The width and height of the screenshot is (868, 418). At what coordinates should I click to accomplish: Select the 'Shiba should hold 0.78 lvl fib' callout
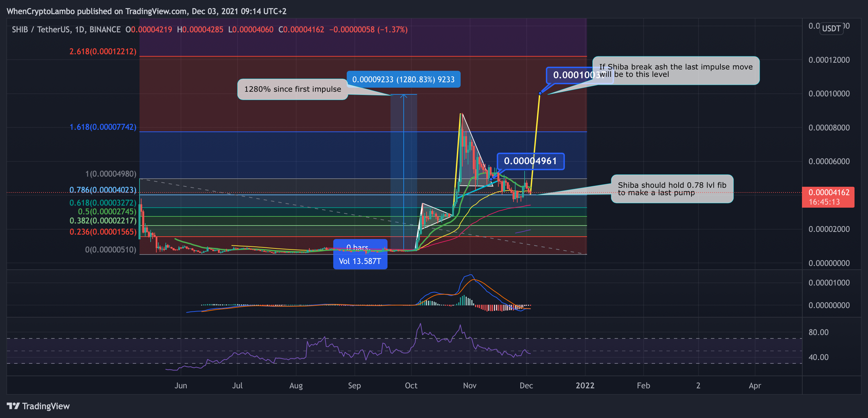(x=672, y=189)
